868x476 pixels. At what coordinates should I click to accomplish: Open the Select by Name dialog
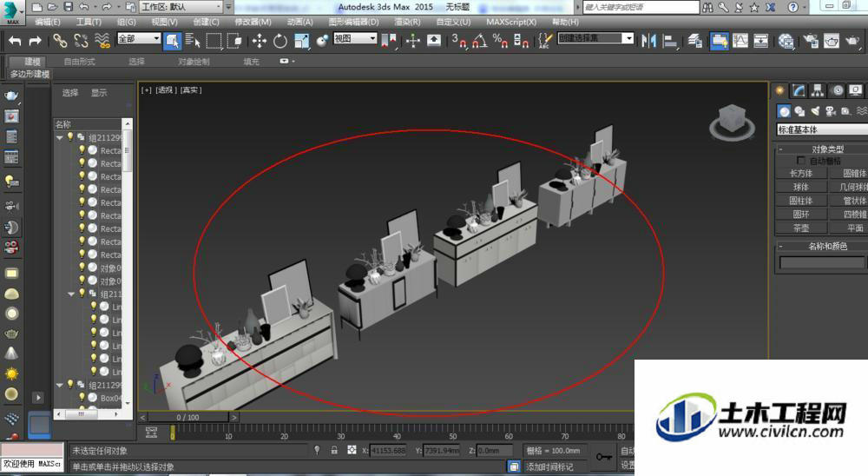click(x=193, y=41)
